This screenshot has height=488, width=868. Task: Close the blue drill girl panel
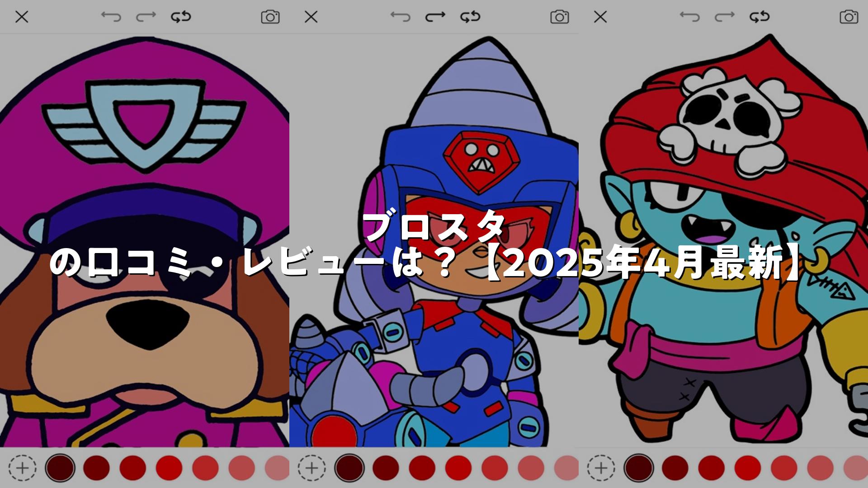pos(311,17)
